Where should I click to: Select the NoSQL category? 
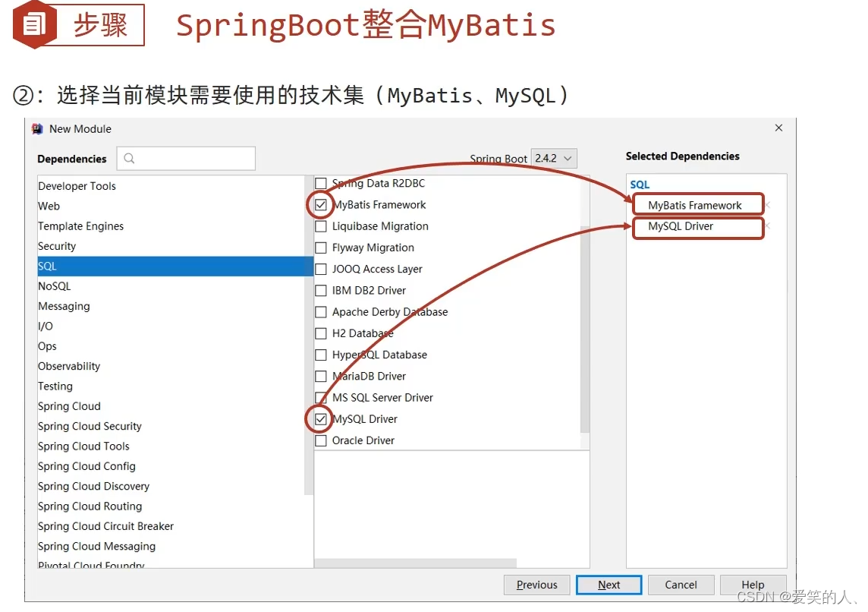click(54, 285)
